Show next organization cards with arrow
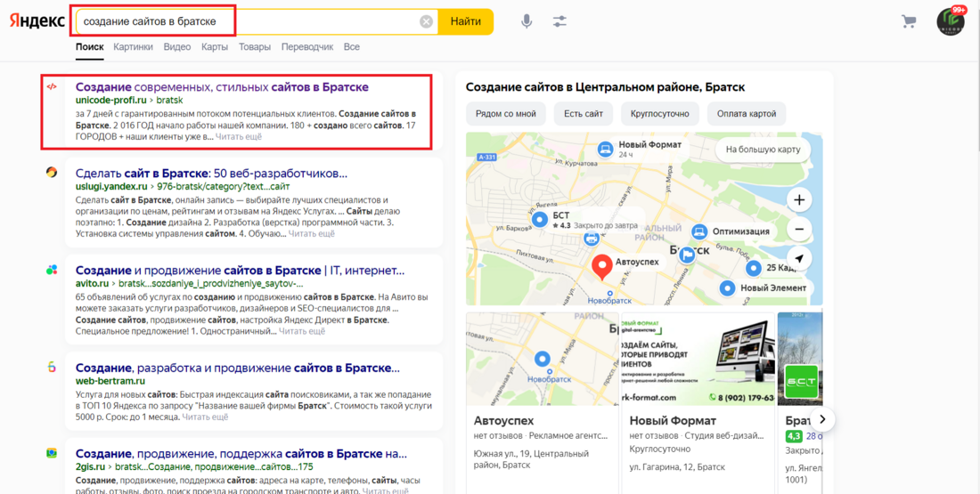Image resolution: width=980 pixels, height=494 pixels. point(822,420)
